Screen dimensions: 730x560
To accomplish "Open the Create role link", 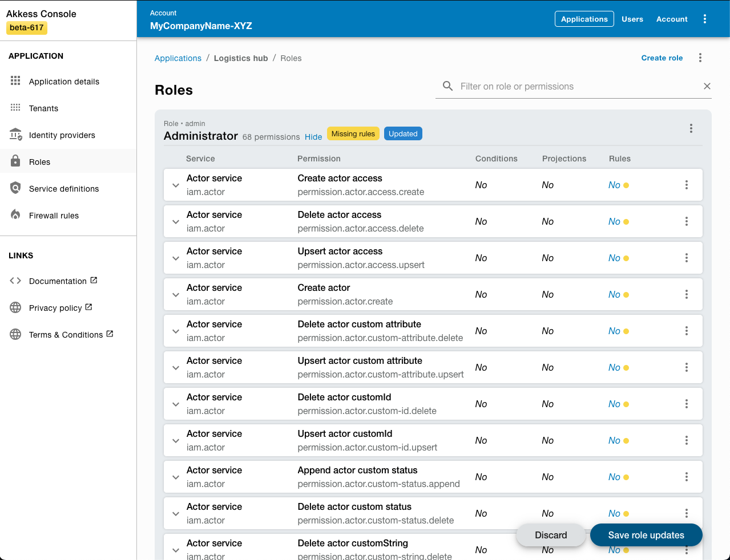I will coord(662,58).
